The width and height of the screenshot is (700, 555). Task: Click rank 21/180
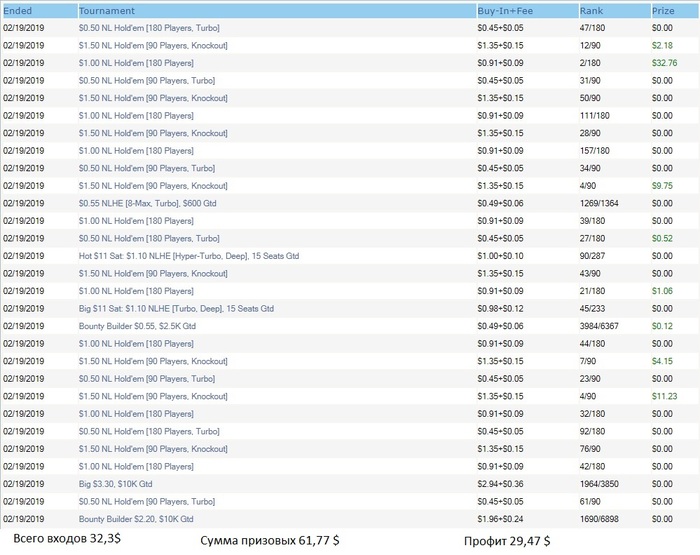pyautogui.click(x=592, y=291)
